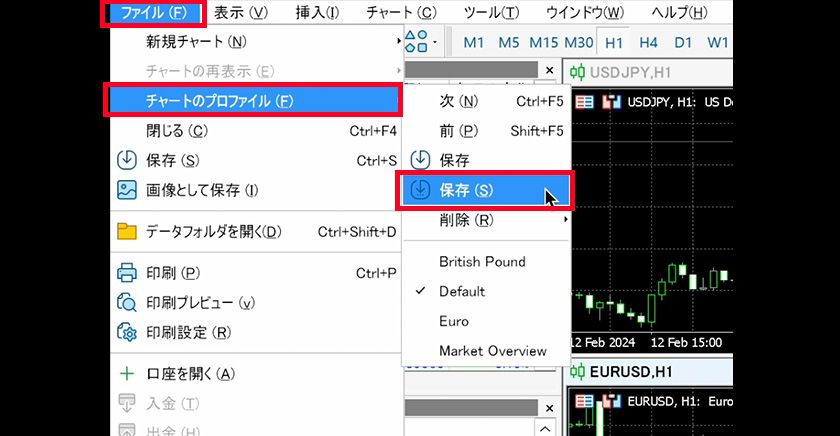Choose 画像として保存 (I)
Screen dimensions: 840x436
pos(256,190)
